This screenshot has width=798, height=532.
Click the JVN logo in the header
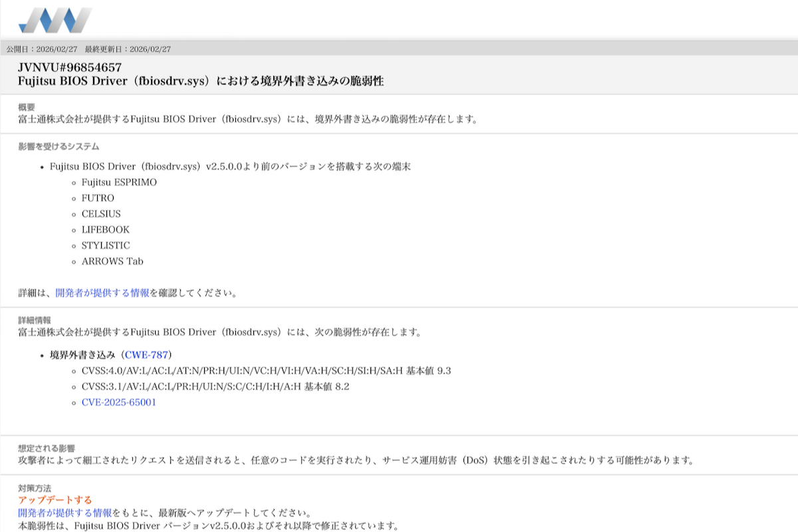click(x=55, y=20)
